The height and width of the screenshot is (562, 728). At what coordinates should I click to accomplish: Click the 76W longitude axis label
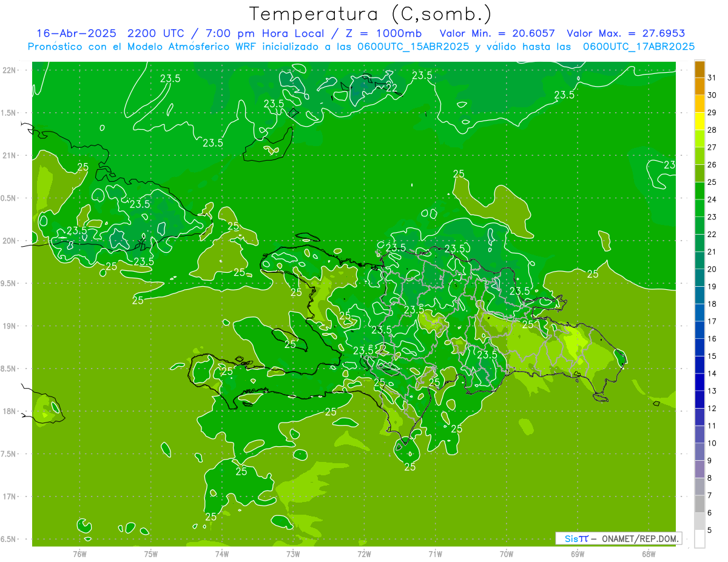(x=79, y=554)
